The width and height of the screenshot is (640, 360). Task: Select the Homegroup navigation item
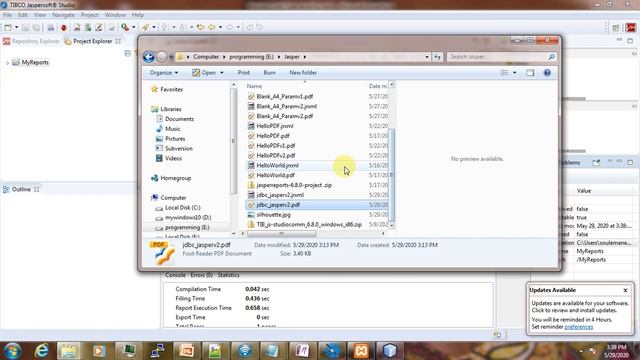coord(176,178)
